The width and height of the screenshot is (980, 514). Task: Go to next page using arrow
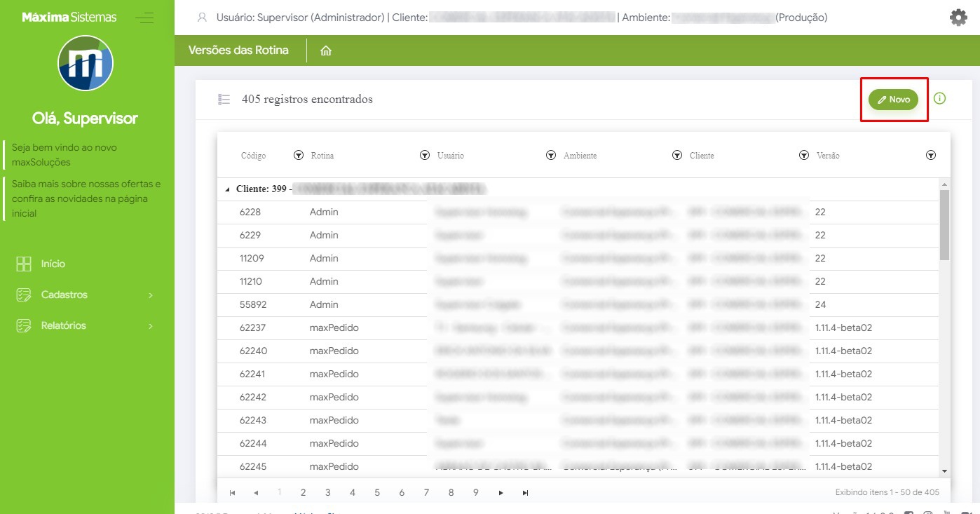(501, 493)
